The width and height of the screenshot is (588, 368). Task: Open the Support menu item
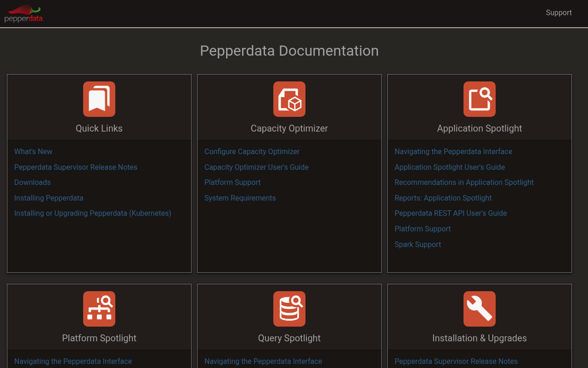pos(559,13)
